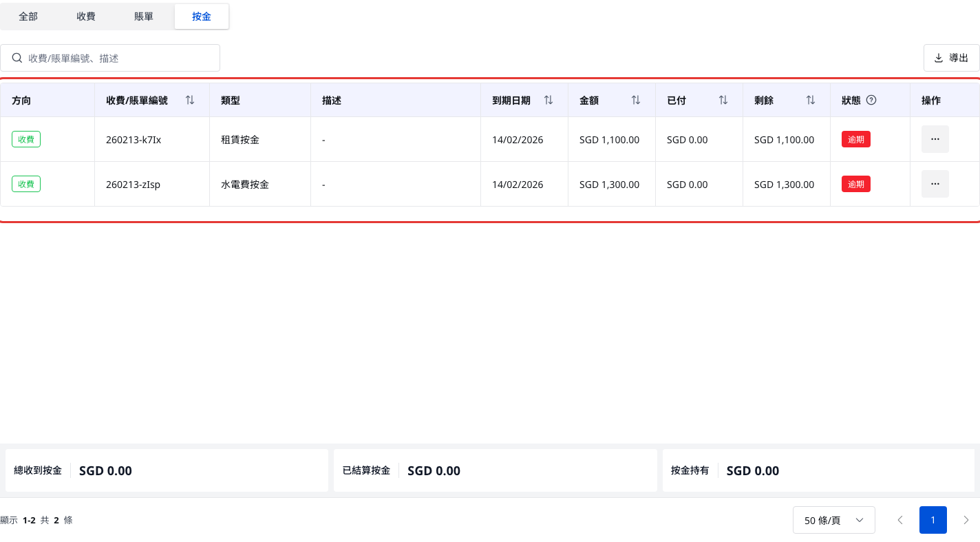Click 逾期 status badge for 260213-k7Ix
Image resolution: width=980 pixels, height=542 pixels.
coord(856,139)
